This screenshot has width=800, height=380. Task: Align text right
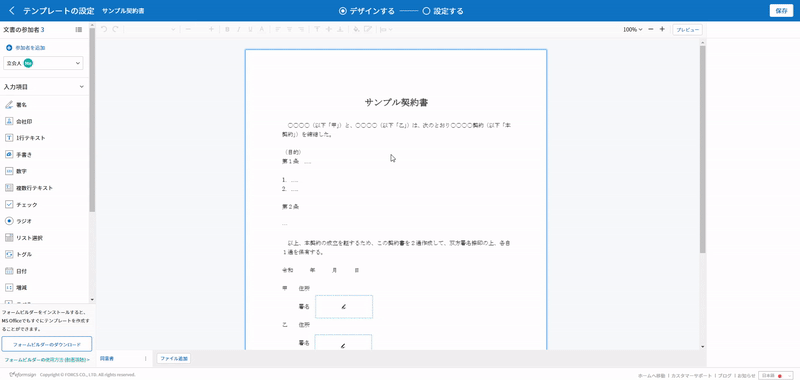301,29
